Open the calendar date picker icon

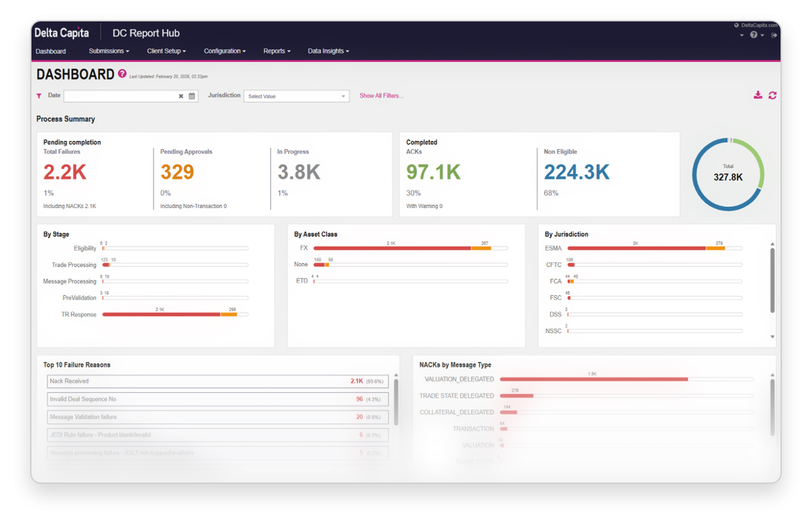click(192, 96)
